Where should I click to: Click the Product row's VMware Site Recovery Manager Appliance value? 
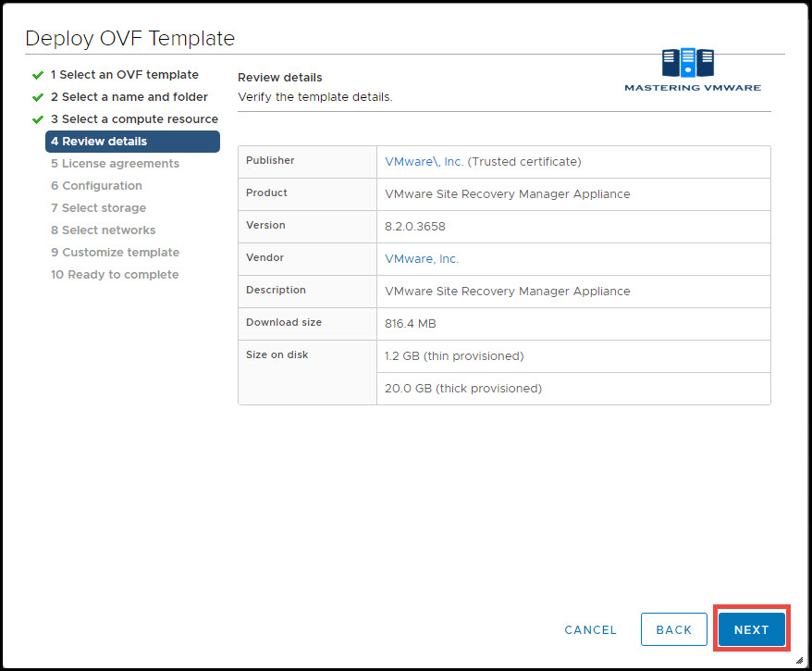pos(508,194)
